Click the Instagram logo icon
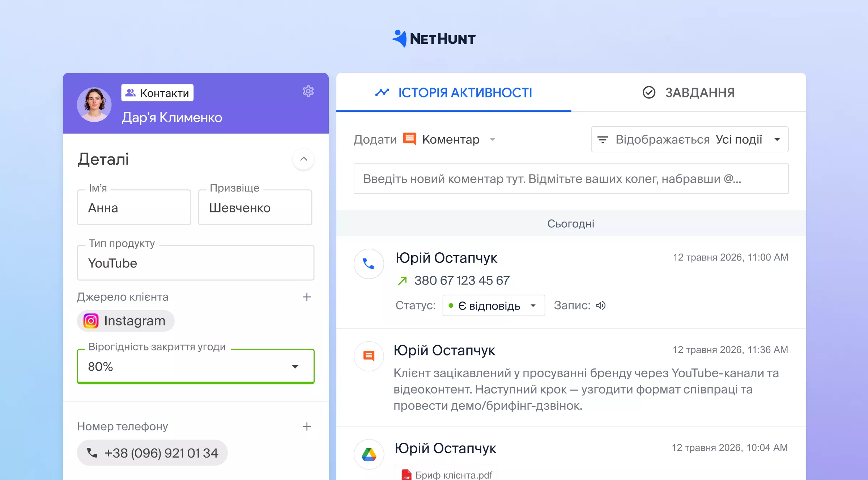 click(91, 321)
